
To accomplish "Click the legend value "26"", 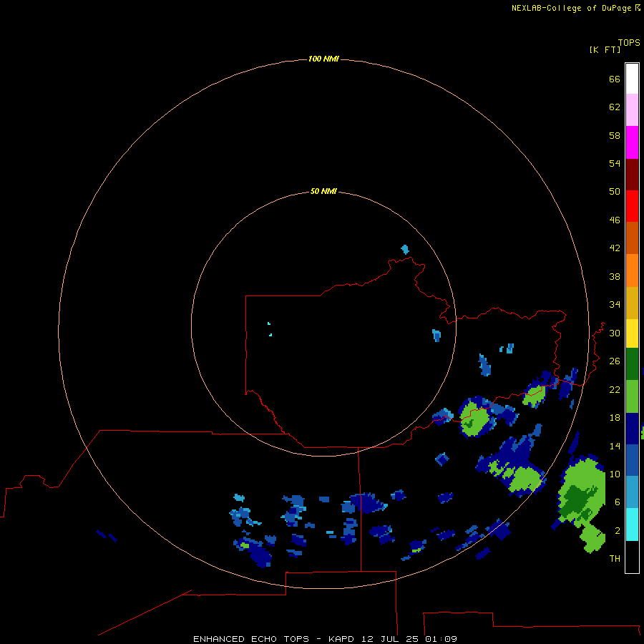I will click(x=615, y=361).
